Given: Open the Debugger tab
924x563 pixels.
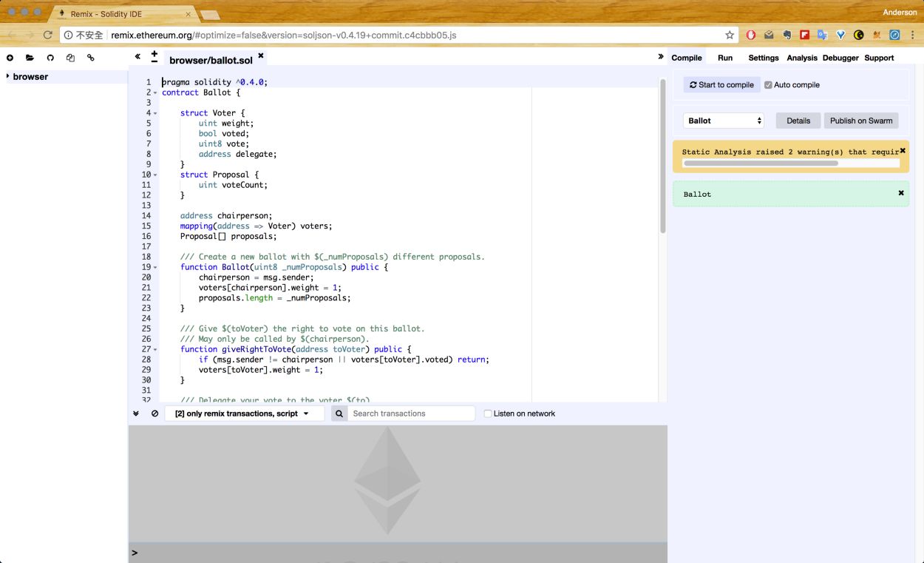Looking at the screenshot, I should pos(840,58).
